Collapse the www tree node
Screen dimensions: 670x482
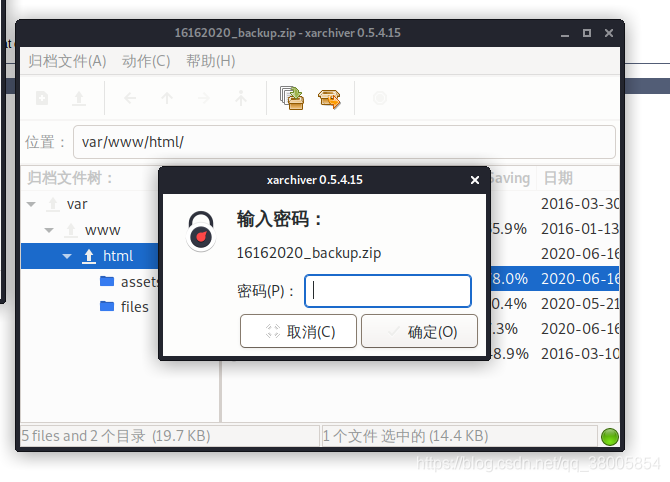(x=49, y=230)
